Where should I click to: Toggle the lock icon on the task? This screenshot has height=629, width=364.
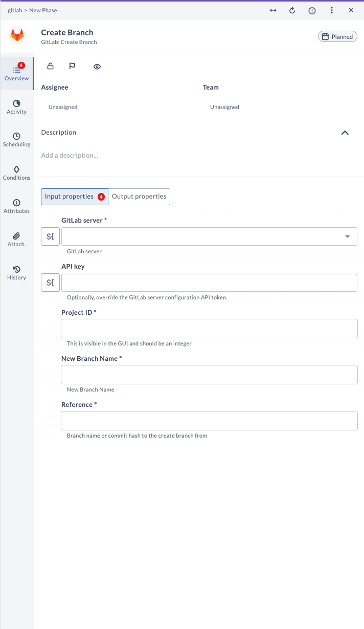[x=50, y=66]
